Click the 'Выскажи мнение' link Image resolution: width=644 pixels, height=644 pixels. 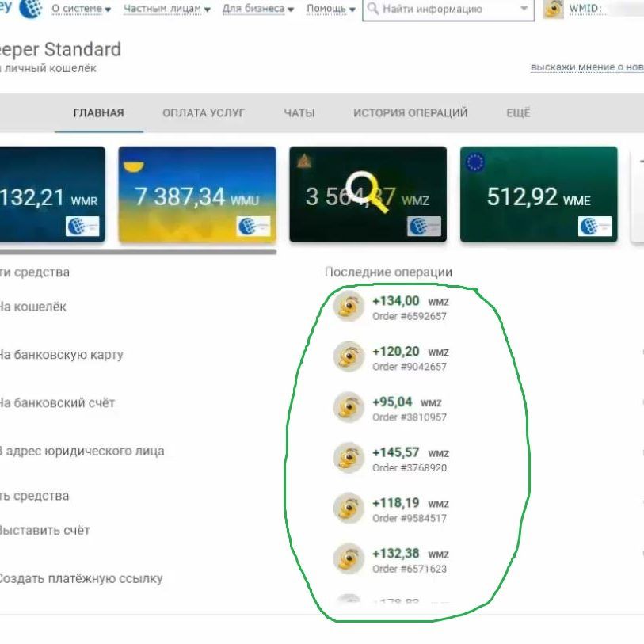tap(587, 67)
